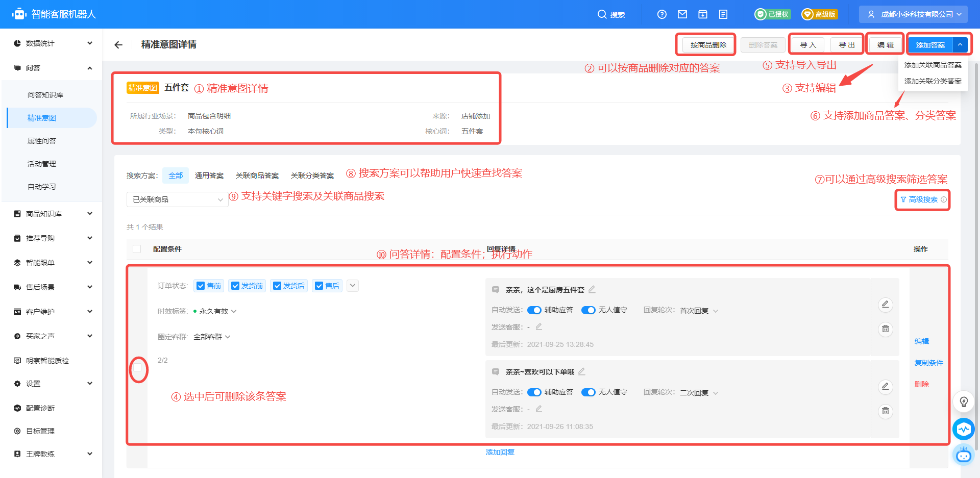Viewport: 980px width, 478px height.
Task: Open the 已关联商品 dropdown
Action: point(177,199)
